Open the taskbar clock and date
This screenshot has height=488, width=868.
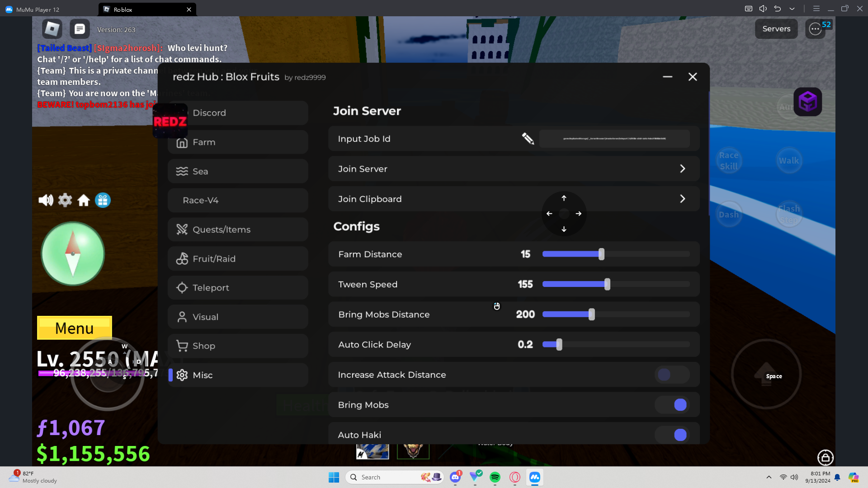(818, 477)
